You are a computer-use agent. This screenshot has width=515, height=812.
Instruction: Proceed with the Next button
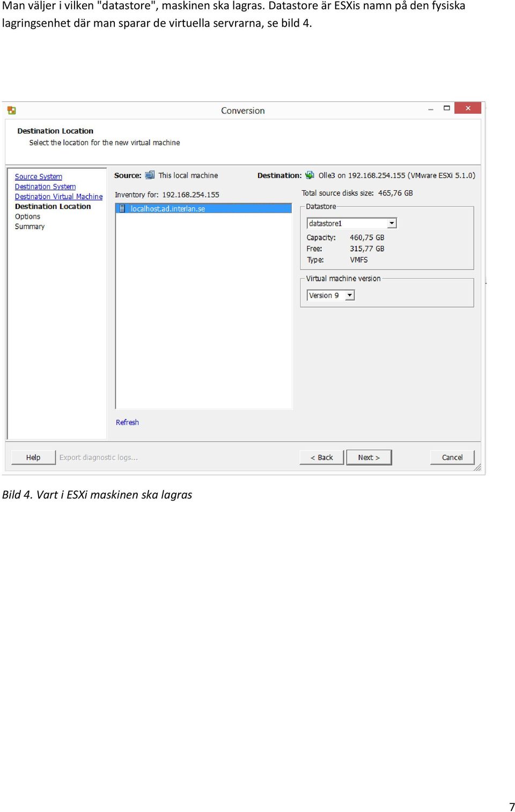[369, 457]
